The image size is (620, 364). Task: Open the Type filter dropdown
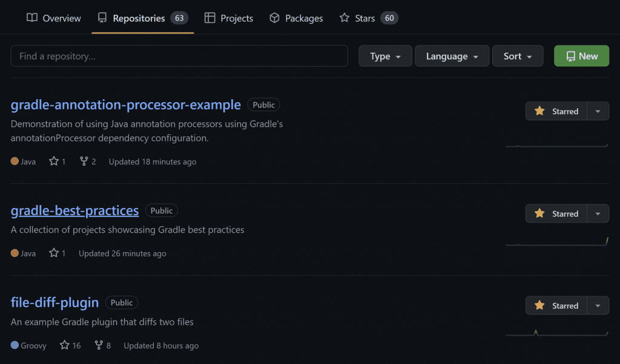point(385,56)
